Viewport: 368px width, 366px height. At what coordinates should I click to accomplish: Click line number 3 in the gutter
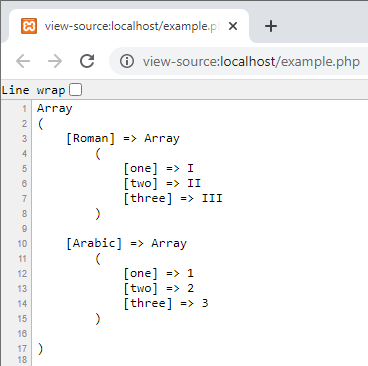pos(24,139)
